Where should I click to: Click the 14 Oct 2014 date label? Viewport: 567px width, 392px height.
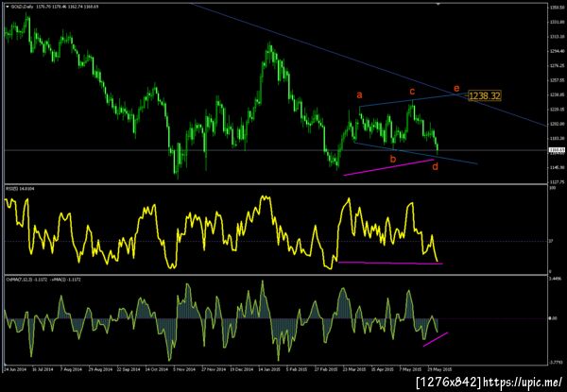point(157,370)
